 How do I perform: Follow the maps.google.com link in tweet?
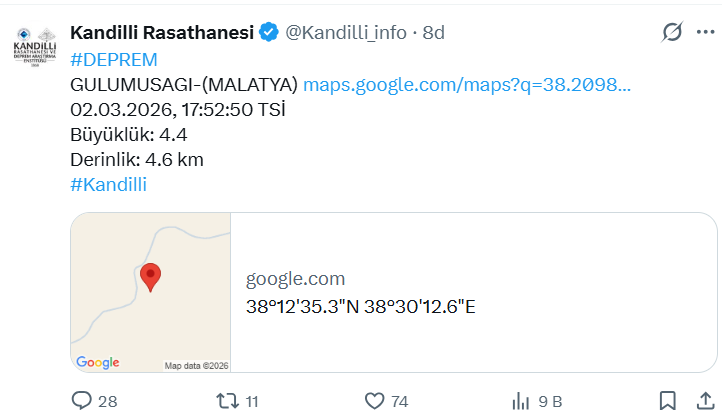(467, 84)
